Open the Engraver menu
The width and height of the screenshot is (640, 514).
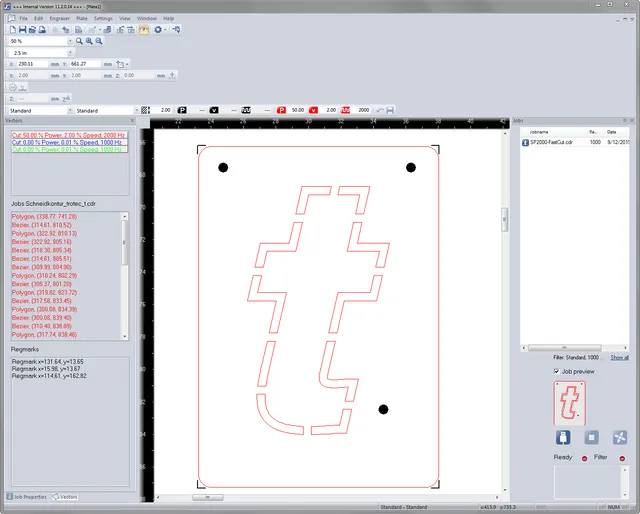click(x=59, y=18)
